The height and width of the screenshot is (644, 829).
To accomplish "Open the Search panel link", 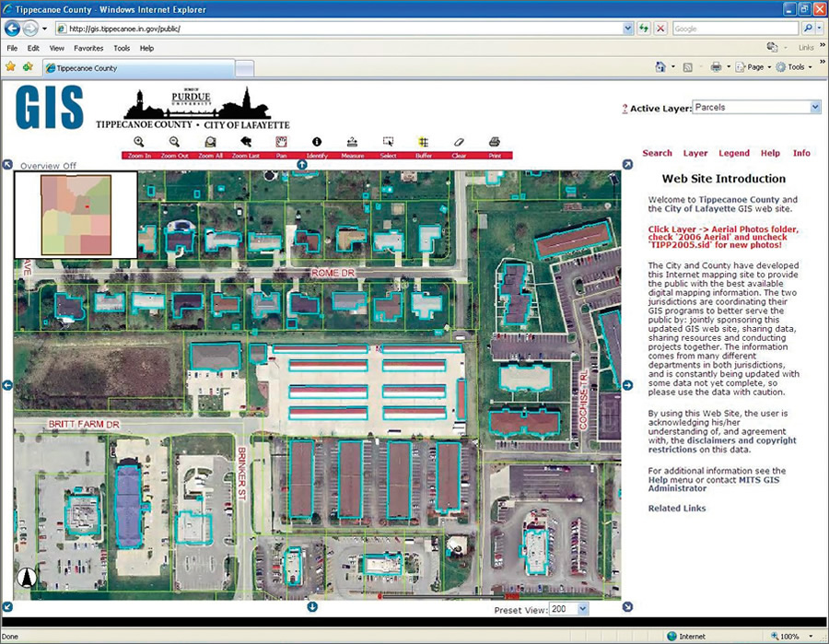I will click(657, 153).
